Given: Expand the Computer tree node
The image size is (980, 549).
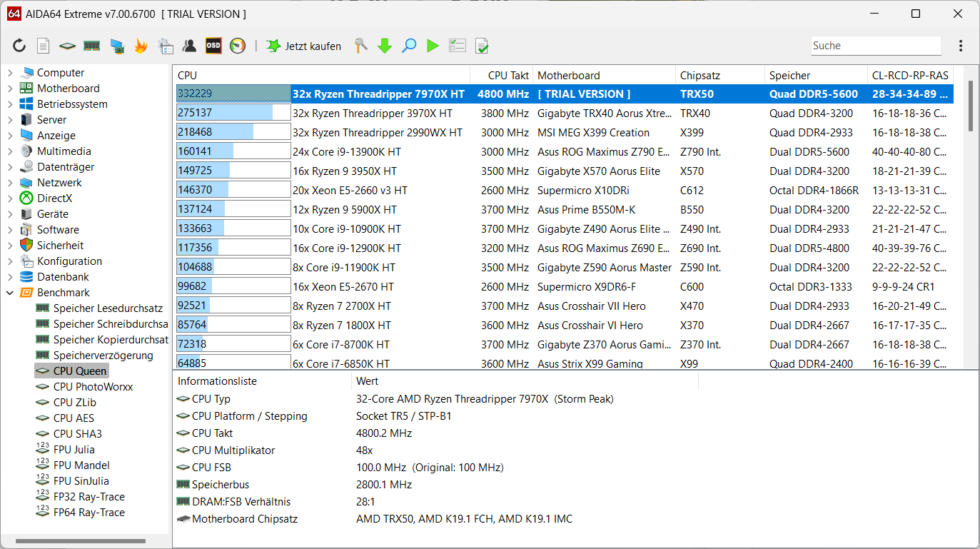Looking at the screenshot, I should click(10, 73).
